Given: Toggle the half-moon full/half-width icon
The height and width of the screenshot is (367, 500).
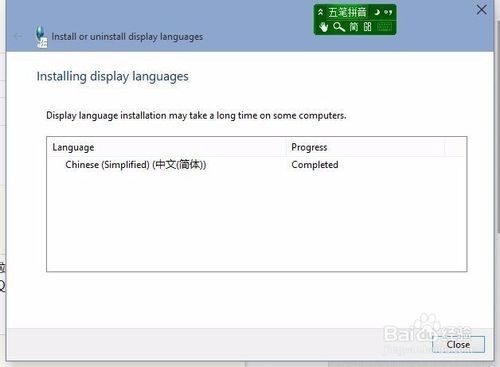Looking at the screenshot, I should click(377, 12).
